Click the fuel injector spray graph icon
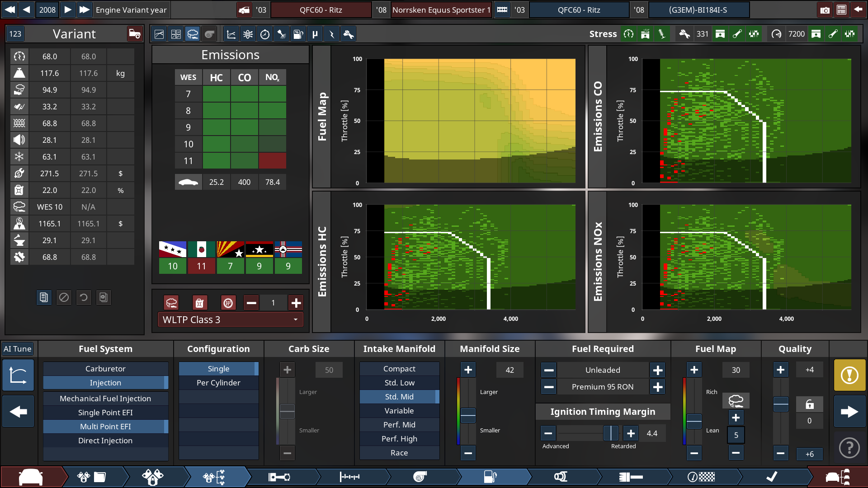Image resolution: width=868 pixels, height=488 pixels. [282, 34]
